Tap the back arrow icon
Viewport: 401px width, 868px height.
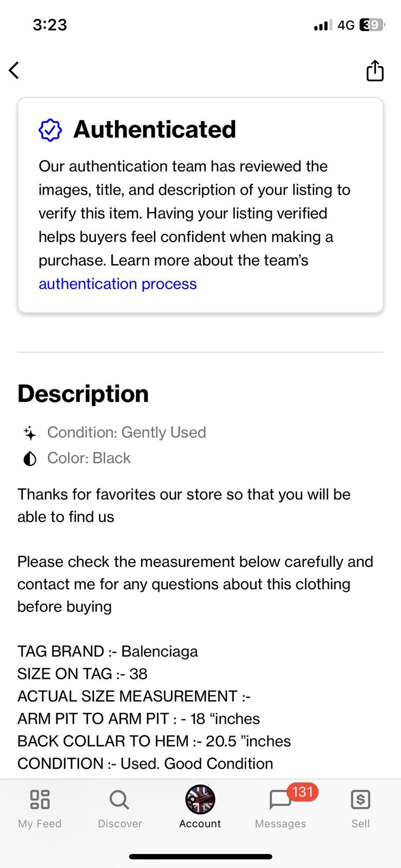(x=14, y=70)
